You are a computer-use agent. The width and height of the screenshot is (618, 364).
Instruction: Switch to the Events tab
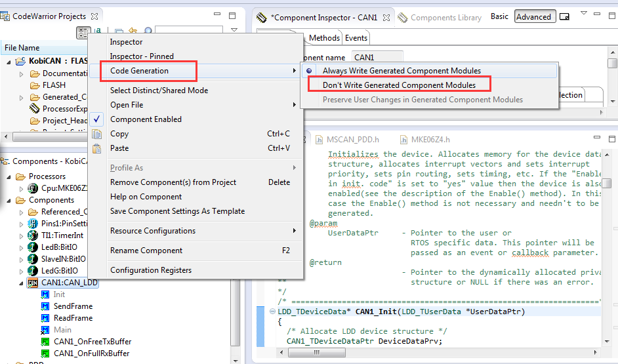(x=356, y=38)
